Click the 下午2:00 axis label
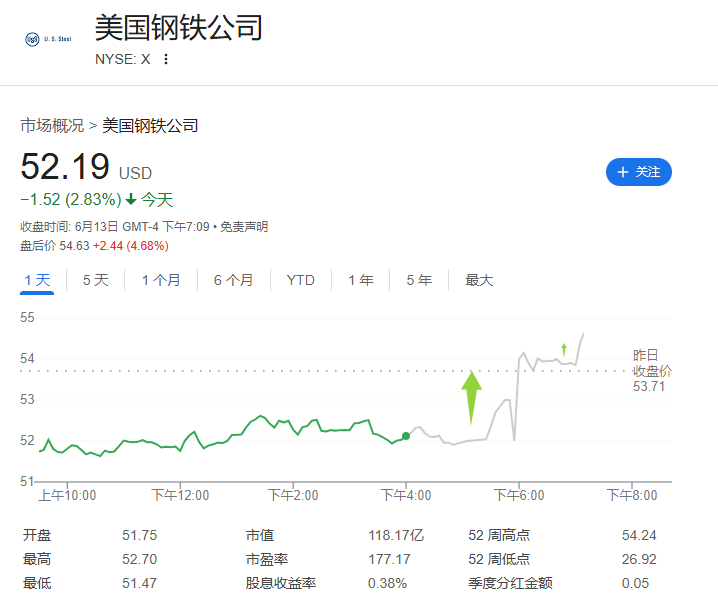The width and height of the screenshot is (718, 605). (x=293, y=495)
